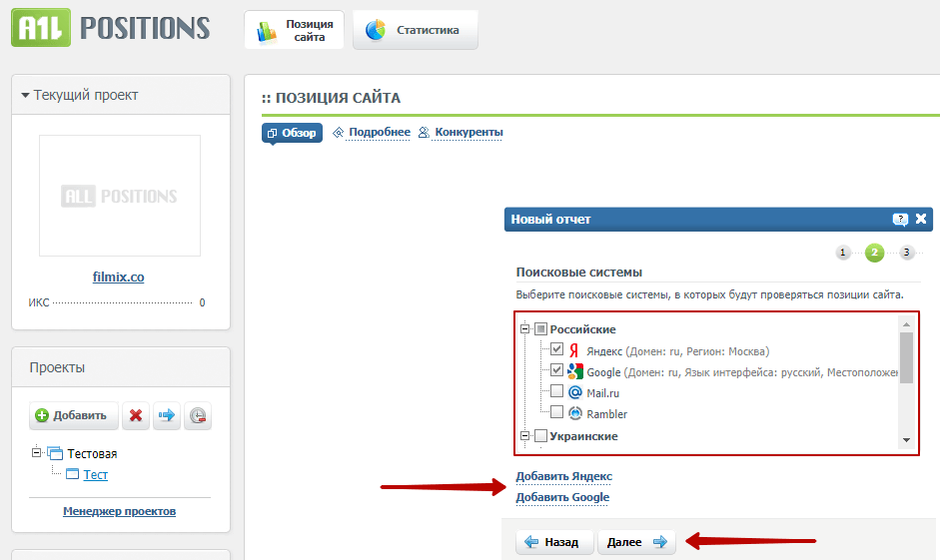Click the search engines list scrollbar thumb
This screenshot has height=560, width=940.
(x=906, y=357)
